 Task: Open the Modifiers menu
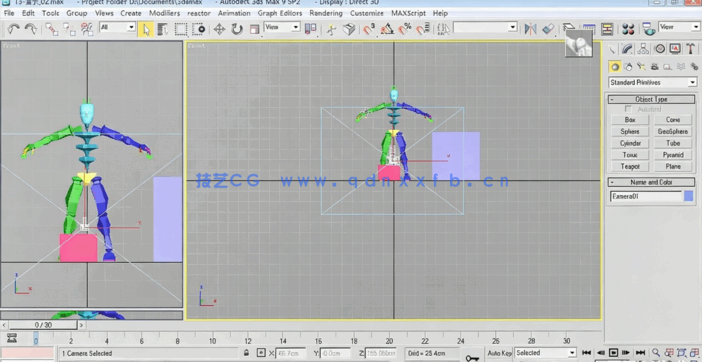164,13
